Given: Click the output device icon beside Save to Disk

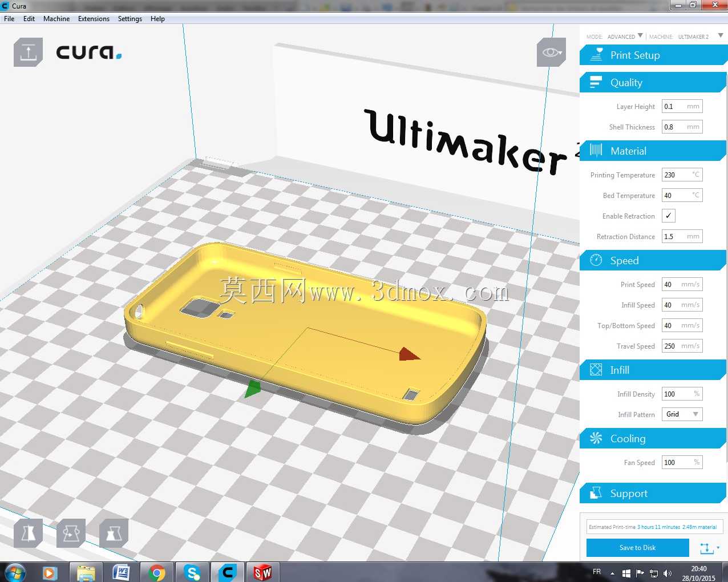Looking at the screenshot, I should tap(706, 548).
